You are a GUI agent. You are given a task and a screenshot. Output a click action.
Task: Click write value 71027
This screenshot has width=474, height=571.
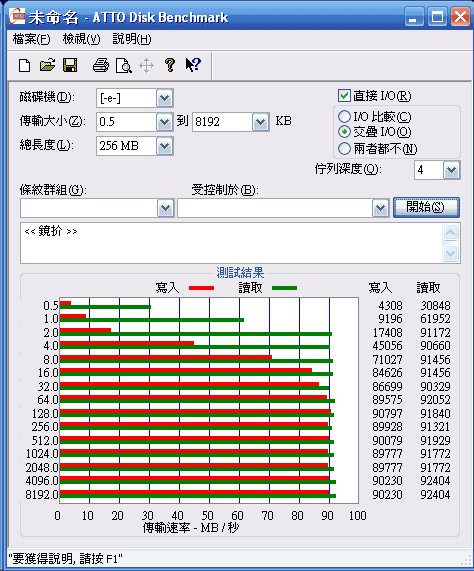point(387,359)
